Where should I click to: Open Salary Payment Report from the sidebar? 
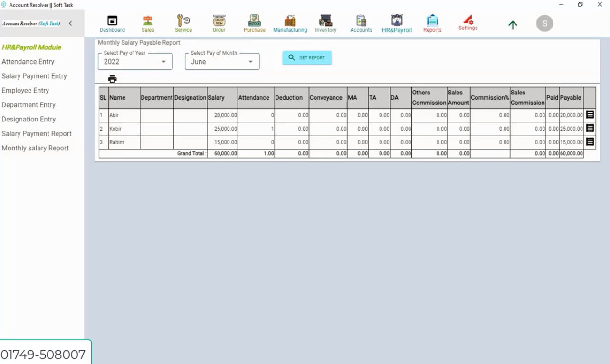point(37,133)
